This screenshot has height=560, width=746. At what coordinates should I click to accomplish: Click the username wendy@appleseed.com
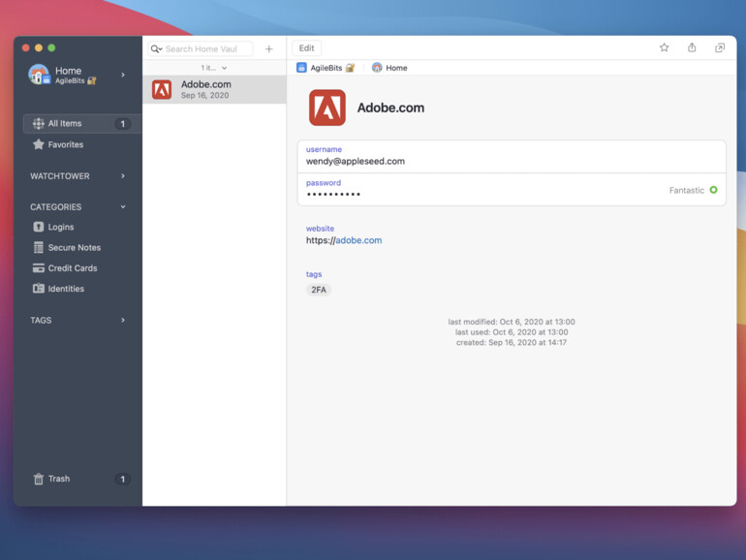coord(356,161)
